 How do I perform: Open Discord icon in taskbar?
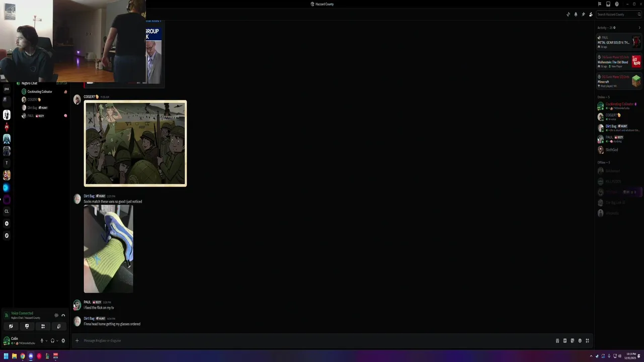tap(31, 356)
